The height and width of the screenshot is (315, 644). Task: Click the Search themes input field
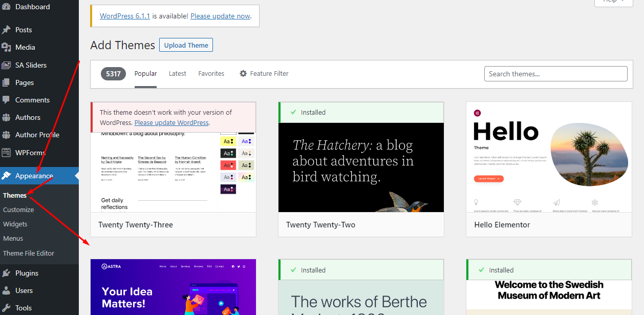click(x=555, y=74)
